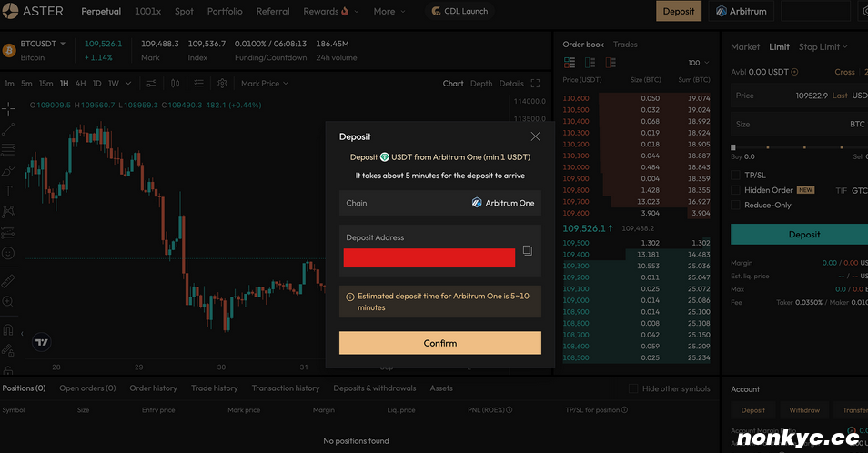This screenshot has width=868, height=453.
Task: Open the order book depth 100 dropdown
Action: point(699,63)
